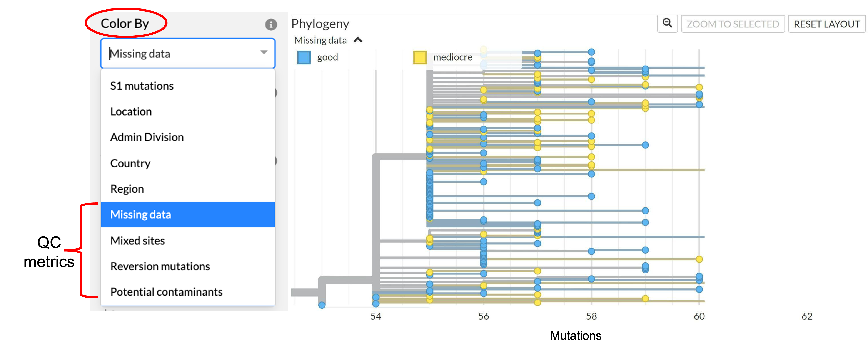Image resolution: width=868 pixels, height=350 pixels.
Task: Click the yellow mediocre legend swatch
Action: click(x=420, y=57)
